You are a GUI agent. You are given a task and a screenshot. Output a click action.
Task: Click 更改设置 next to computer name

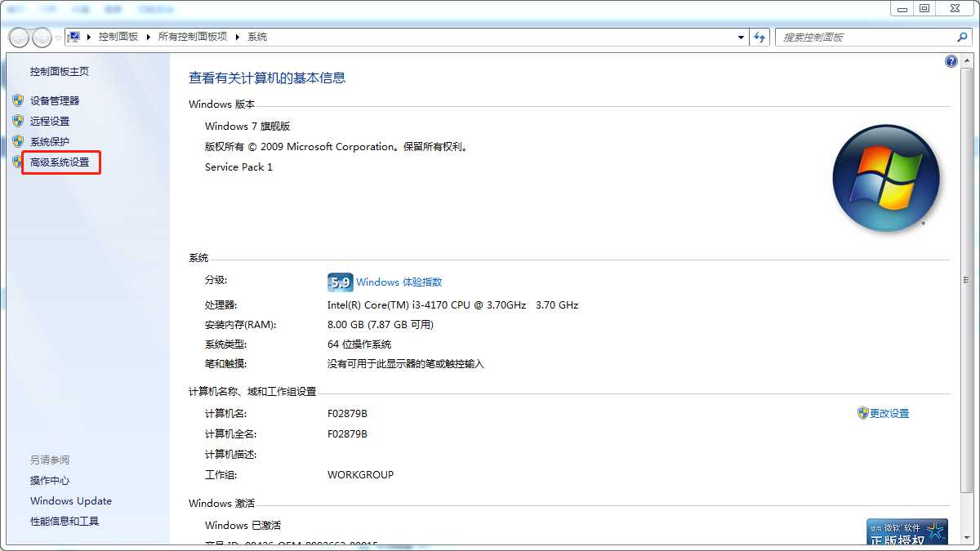coord(889,414)
